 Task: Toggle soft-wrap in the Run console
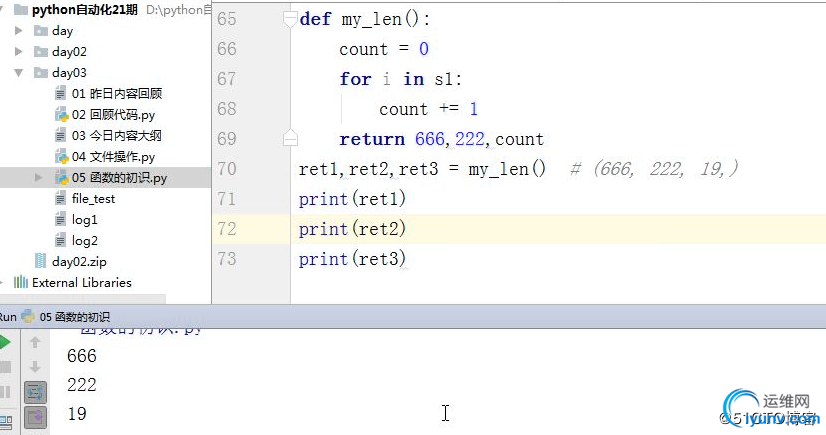[35, 392]
